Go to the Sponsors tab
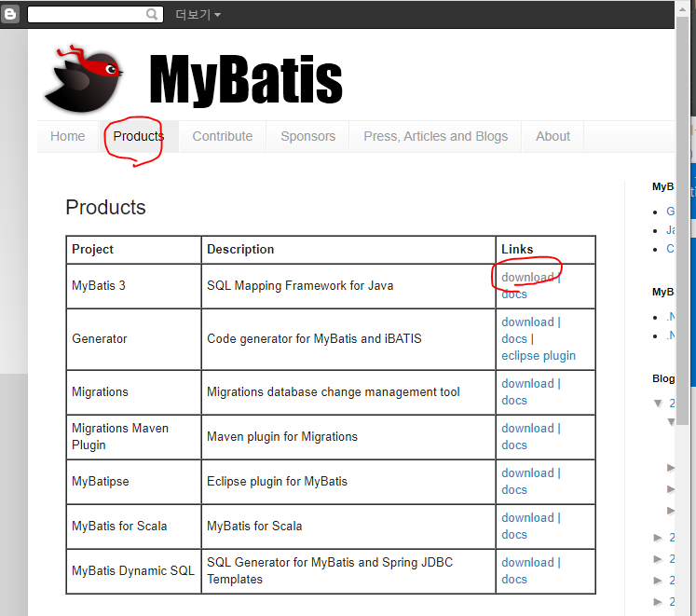 click(x=308, y=136)
